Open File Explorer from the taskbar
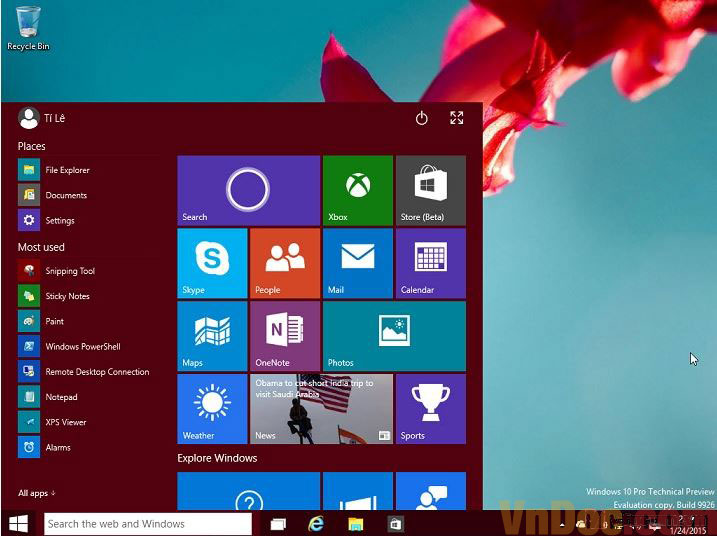Viewport: 717px width, 536px height. (x=356, y=524)
